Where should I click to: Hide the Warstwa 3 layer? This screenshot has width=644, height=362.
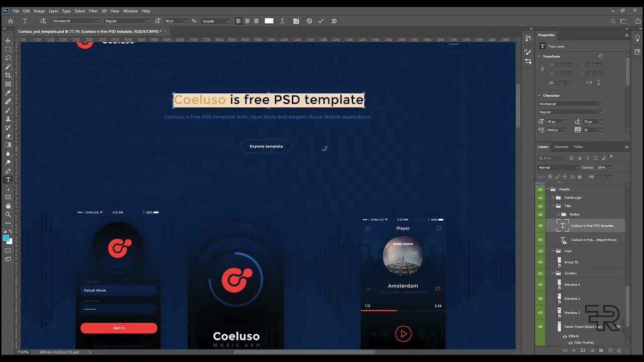pyautogui.click(x=540, y=299)
